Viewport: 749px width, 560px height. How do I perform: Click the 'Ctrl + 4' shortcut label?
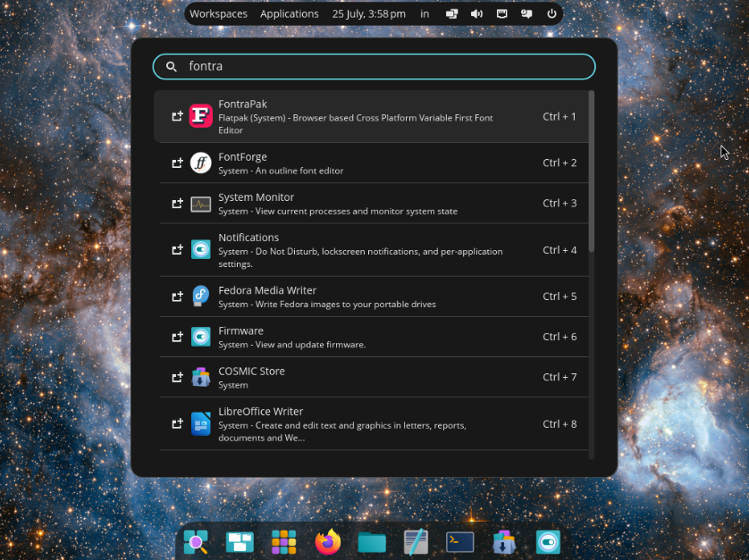pos(560,250)
